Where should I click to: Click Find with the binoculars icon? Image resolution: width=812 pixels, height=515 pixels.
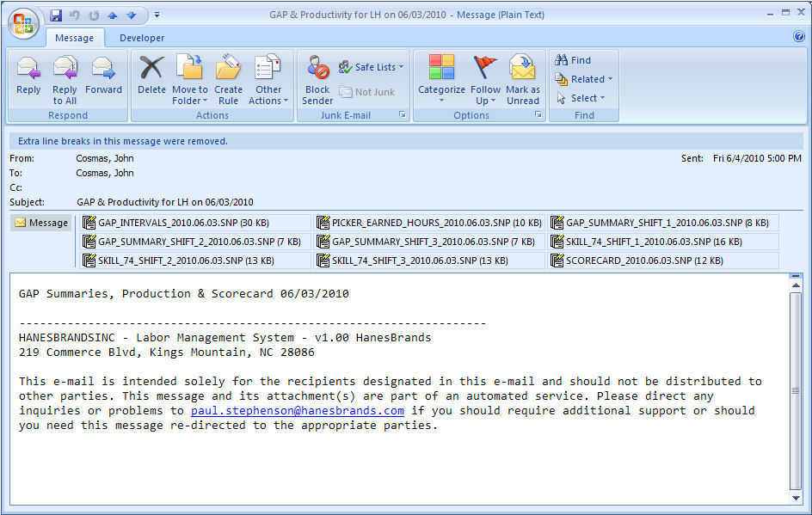coord(573,60)
